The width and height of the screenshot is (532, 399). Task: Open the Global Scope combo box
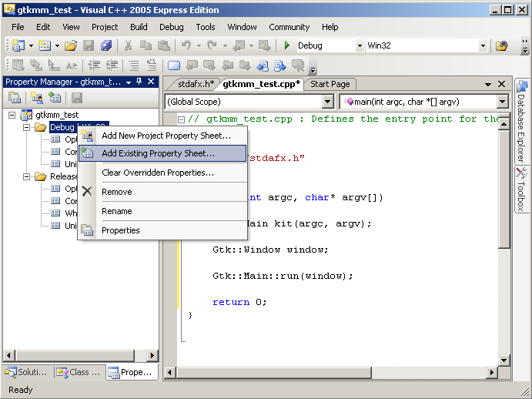327,102
